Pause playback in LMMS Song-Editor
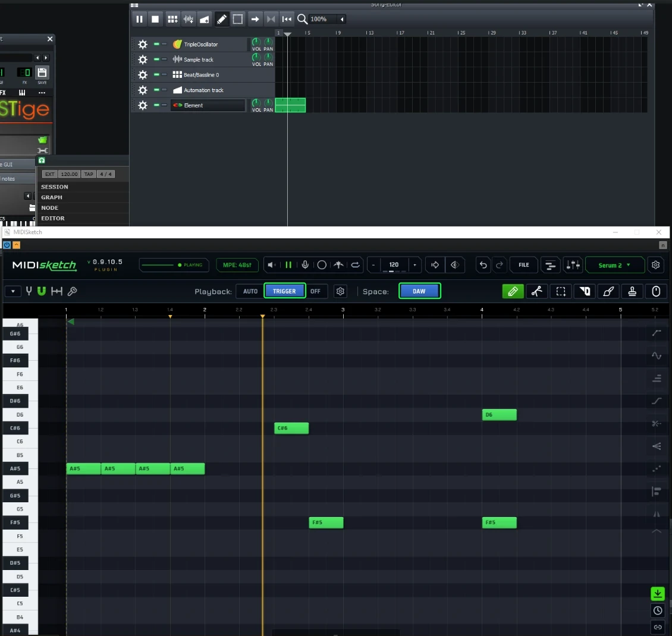The width and height of the screenshot is (672, 636). pos(139,19)
